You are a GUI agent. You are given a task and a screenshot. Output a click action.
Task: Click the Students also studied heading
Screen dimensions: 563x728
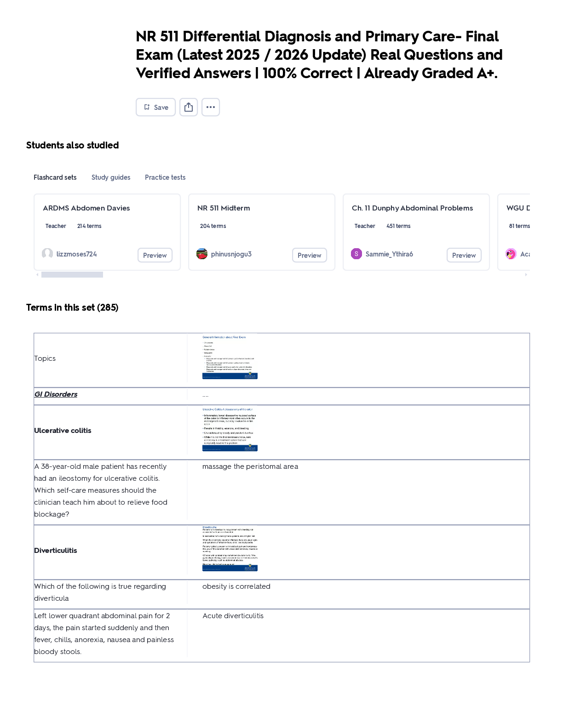73,145
